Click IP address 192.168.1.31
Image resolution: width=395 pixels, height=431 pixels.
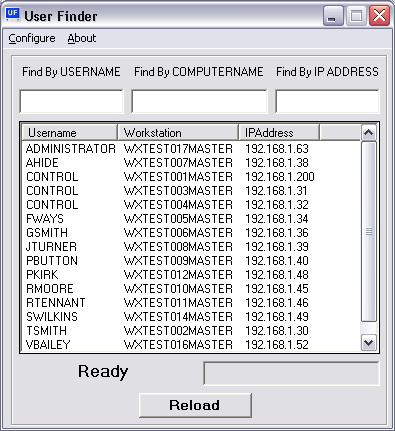click(x=276, y=191)
